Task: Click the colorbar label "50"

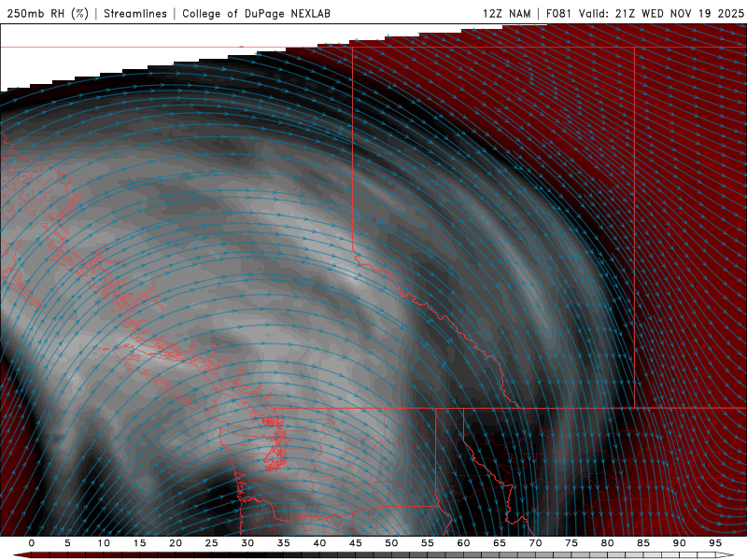Action: [391, 543]
